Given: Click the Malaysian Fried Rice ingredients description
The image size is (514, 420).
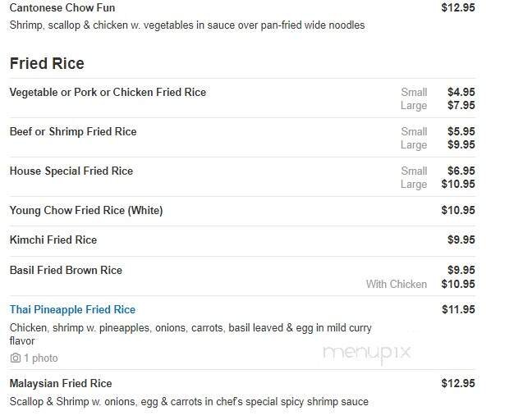Looking at the screenshot, I should (x=189, y=402).
